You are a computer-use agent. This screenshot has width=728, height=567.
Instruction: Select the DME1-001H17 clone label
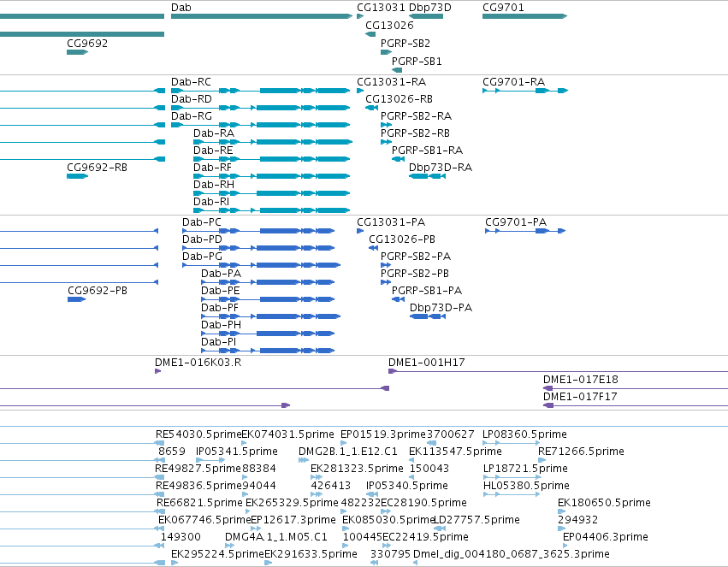(x=427, y=363)
